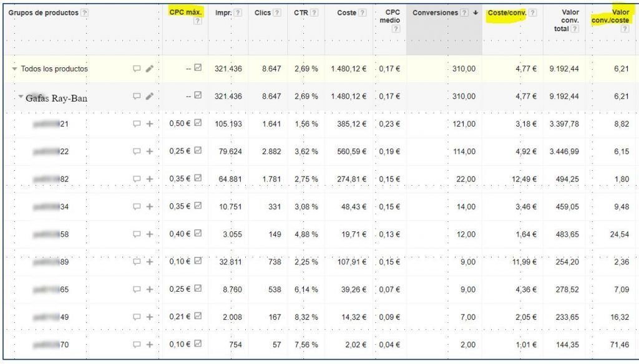Open the help icon next to Valor conv. total
Viewport: 639px width, 364px height.
575,29
